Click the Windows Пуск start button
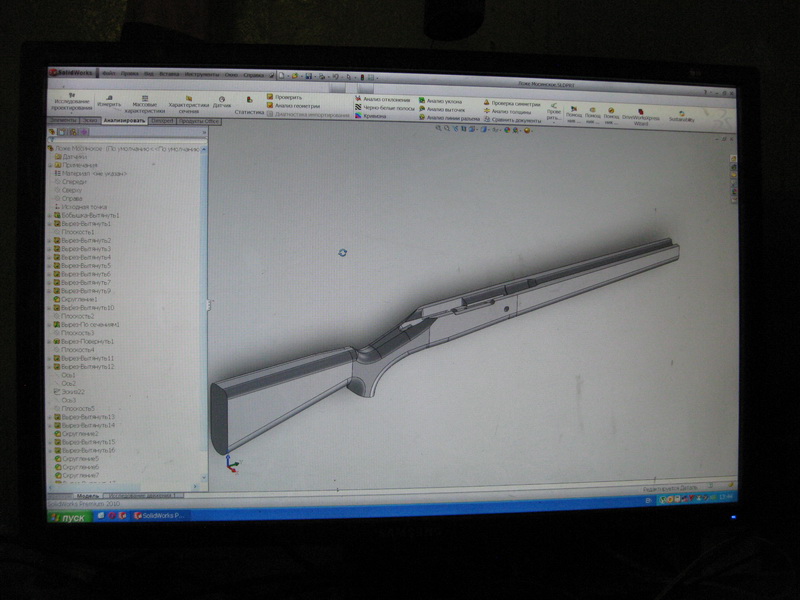Viewport: 800px width, 600px height. [70, 517]
